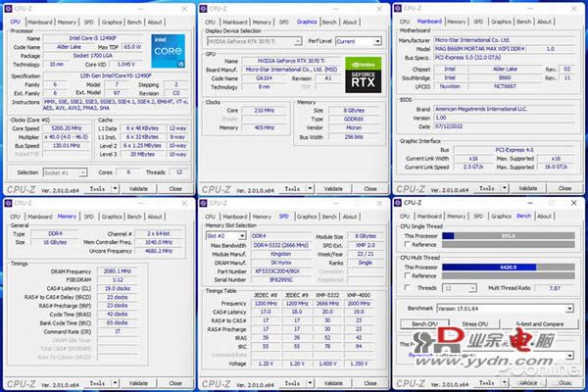Click the Max Bandwidth value DDR4-5332 (2666 MHz)

point(280,245)
